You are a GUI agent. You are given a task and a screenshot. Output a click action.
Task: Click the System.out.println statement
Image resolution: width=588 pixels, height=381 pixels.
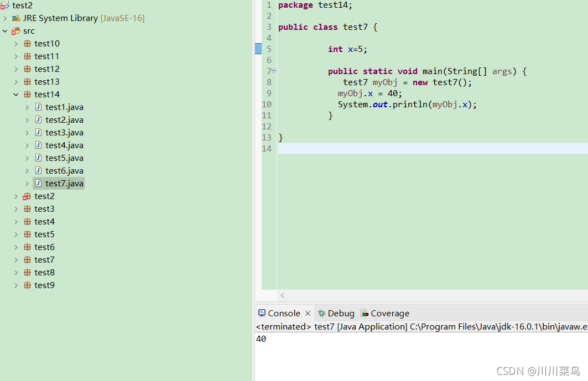pos(407,105)
